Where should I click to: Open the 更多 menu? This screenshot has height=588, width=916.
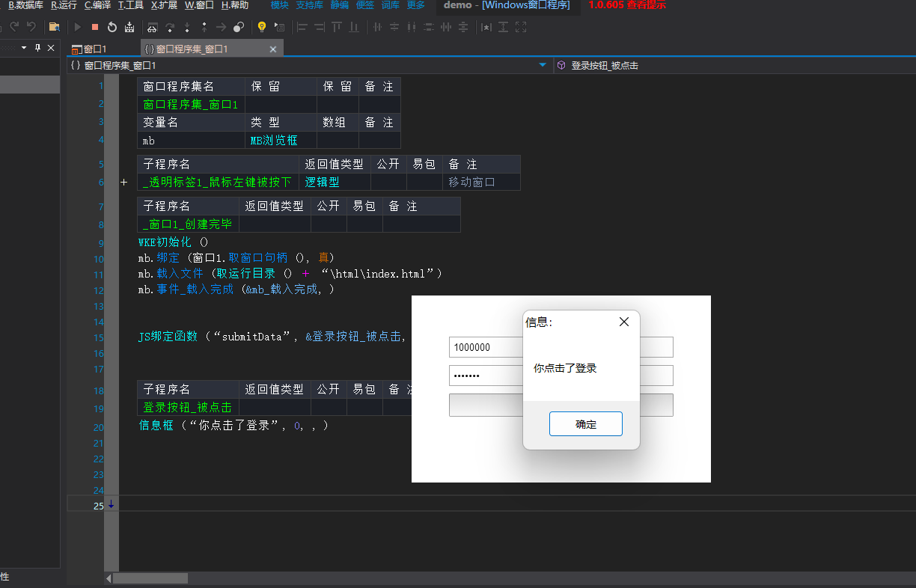point(416,5)
